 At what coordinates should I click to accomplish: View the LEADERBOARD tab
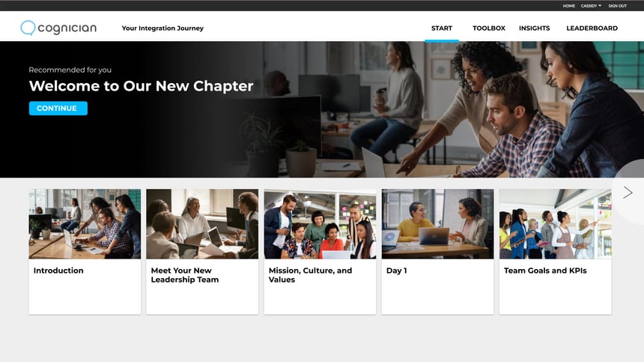(592, 28)
